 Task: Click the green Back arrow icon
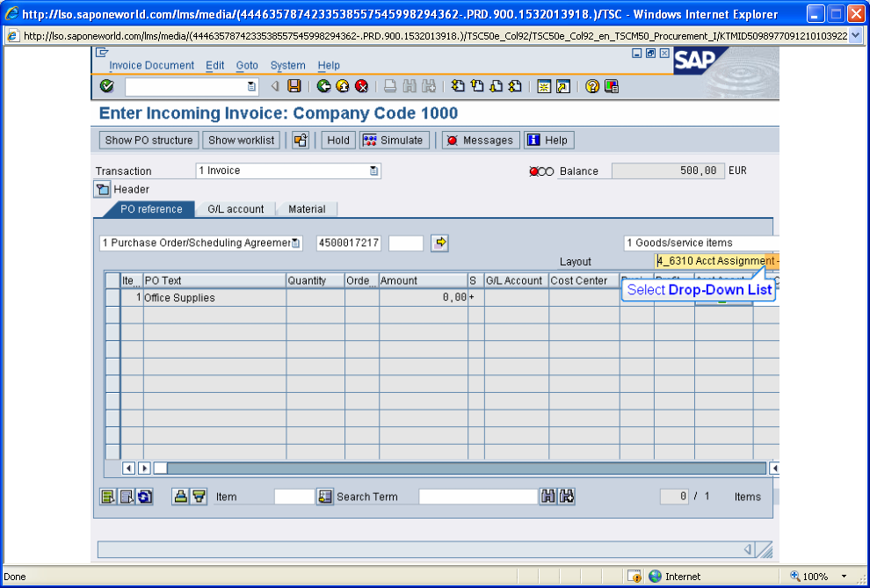point(324,86)
